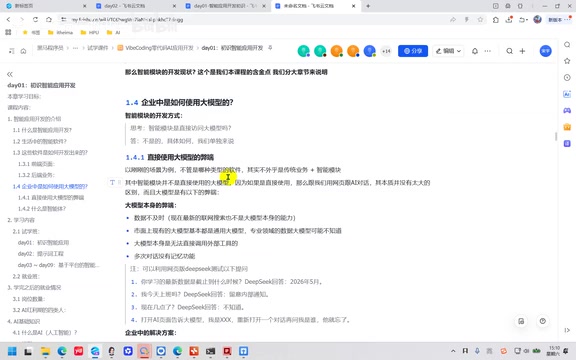Open the 试学课件 breadcrumb link
Image resolution: width=576 pixels, height=360 pixels.
97,48
